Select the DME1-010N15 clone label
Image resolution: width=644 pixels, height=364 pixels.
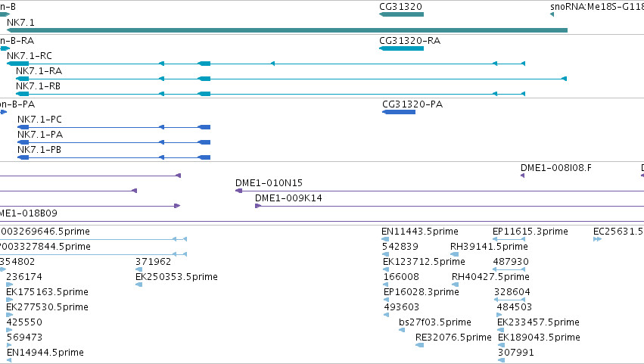tap(269, 183)
